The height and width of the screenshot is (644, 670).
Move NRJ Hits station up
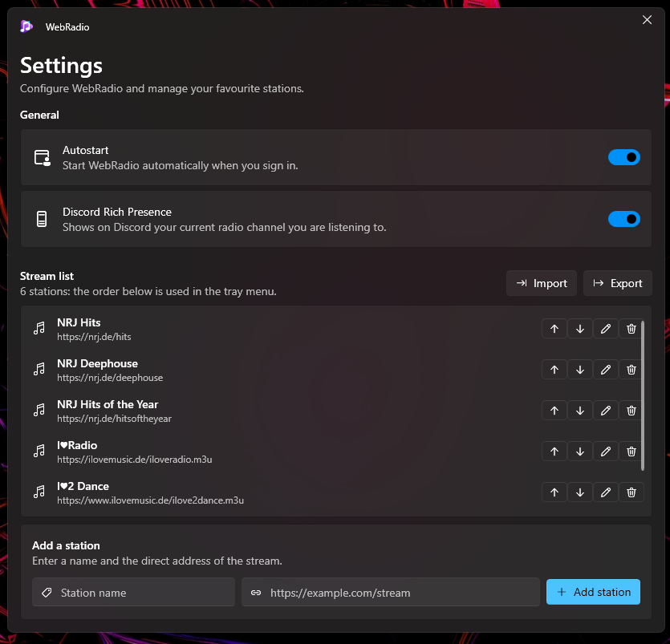point(554,328)
